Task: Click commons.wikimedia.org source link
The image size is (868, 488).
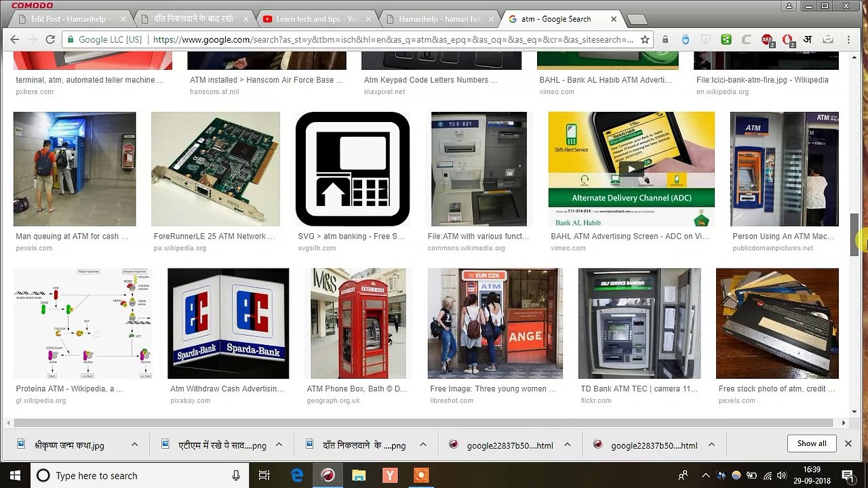Action: click(x=467, y=248)
